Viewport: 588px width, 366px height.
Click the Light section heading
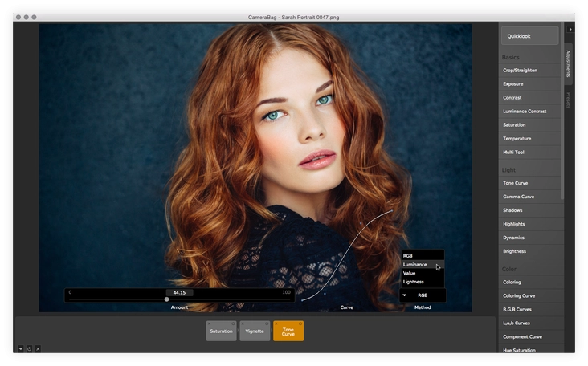tap(508, 170)
